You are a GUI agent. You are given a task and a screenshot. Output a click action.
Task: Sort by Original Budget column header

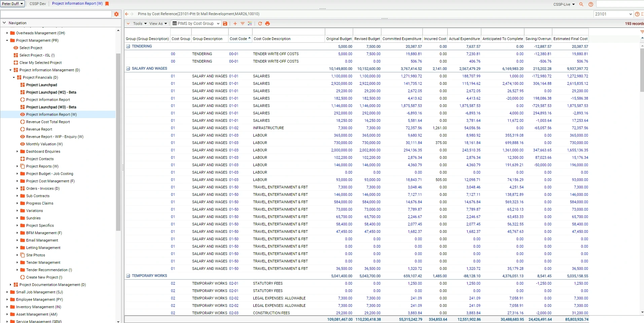click(339, 39)
